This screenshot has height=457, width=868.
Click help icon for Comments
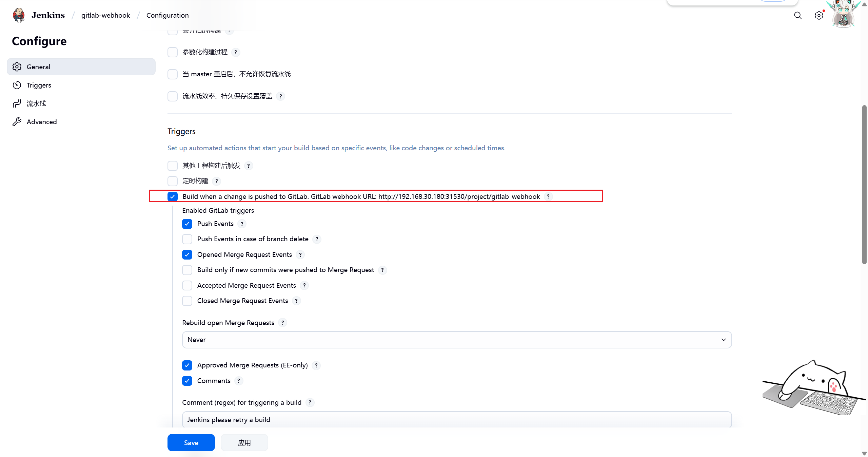pyautogui.click(x=239, y=381)
